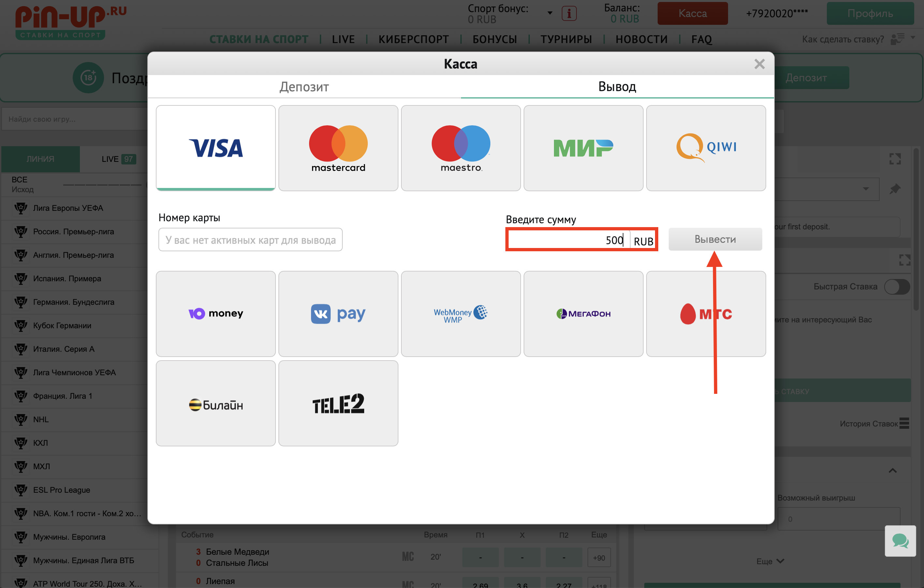Select the Линия sidebar tab

click(40, 159)
